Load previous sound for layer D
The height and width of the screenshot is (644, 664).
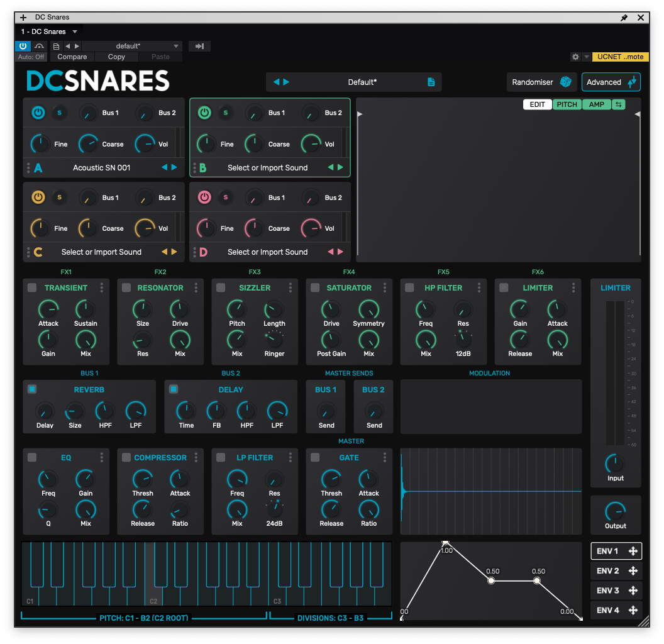(x=331, y=252)
